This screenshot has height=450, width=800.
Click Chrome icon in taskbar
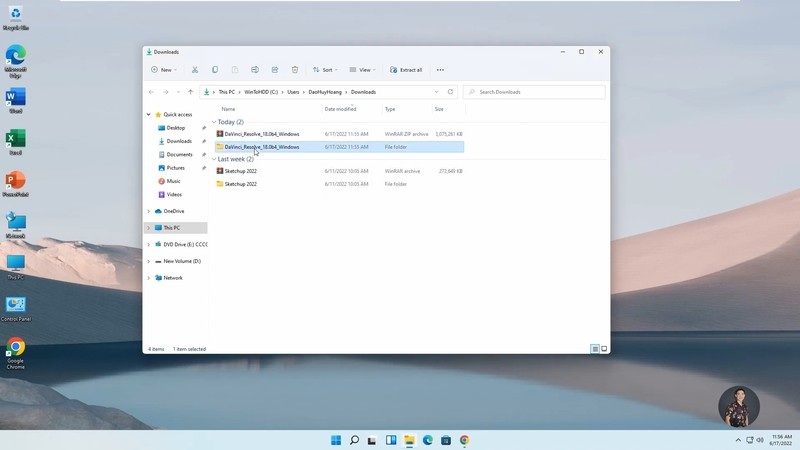pos(464,440)
